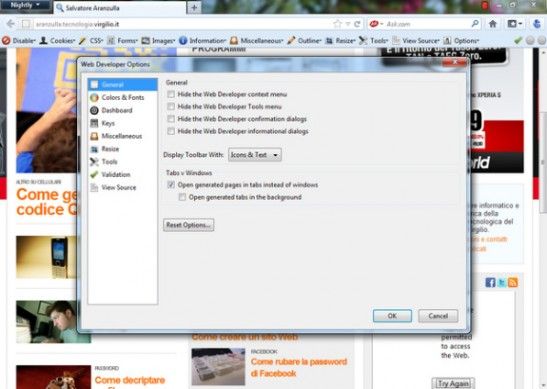Open the Dashboard options section
This screenshot has width=547, height=389.
[x=122, y=110]
